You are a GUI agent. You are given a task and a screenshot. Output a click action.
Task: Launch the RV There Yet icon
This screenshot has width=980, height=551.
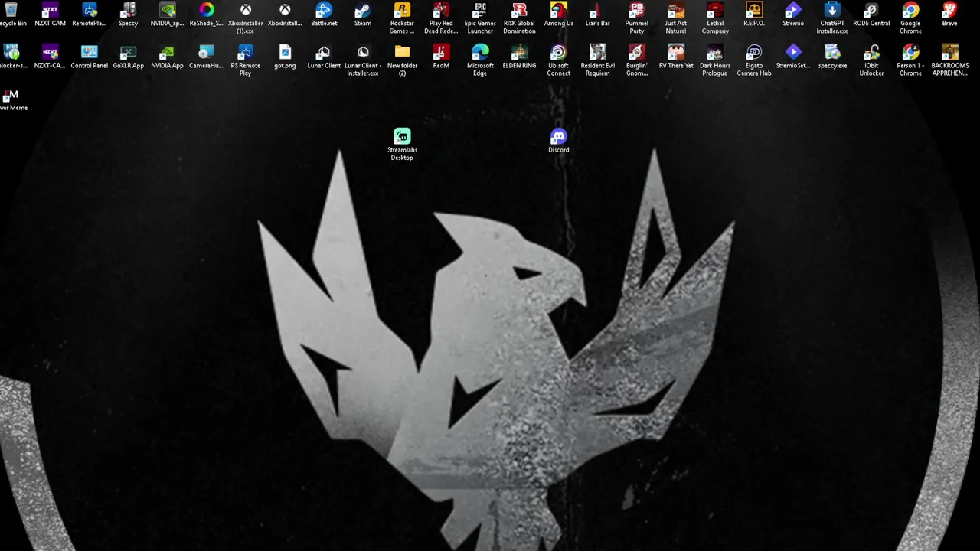tap(675, 52)
